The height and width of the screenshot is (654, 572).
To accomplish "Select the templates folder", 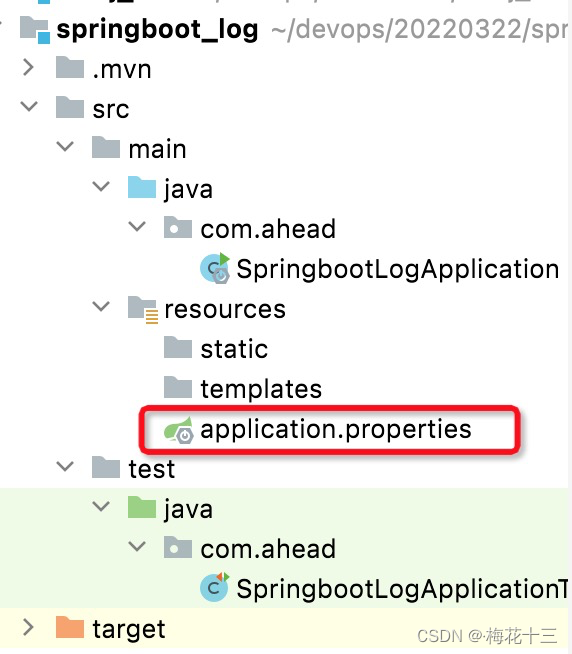I will 261,389.
